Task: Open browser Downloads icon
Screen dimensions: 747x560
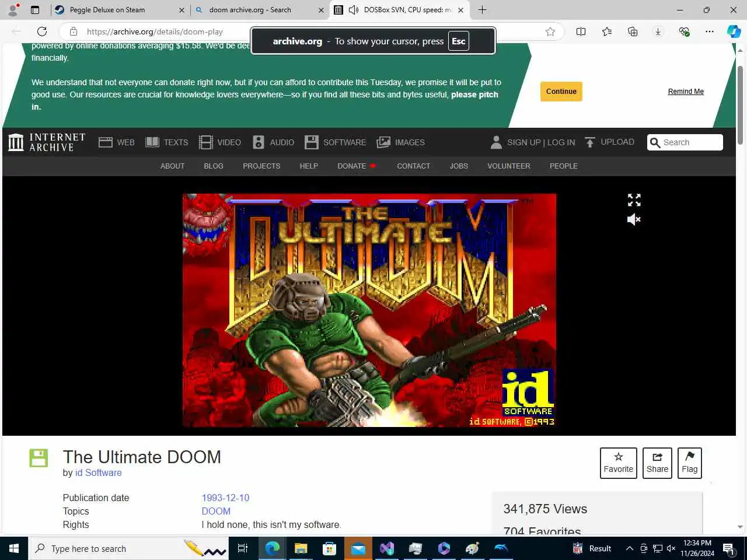Action: click(x=658, y=32)
